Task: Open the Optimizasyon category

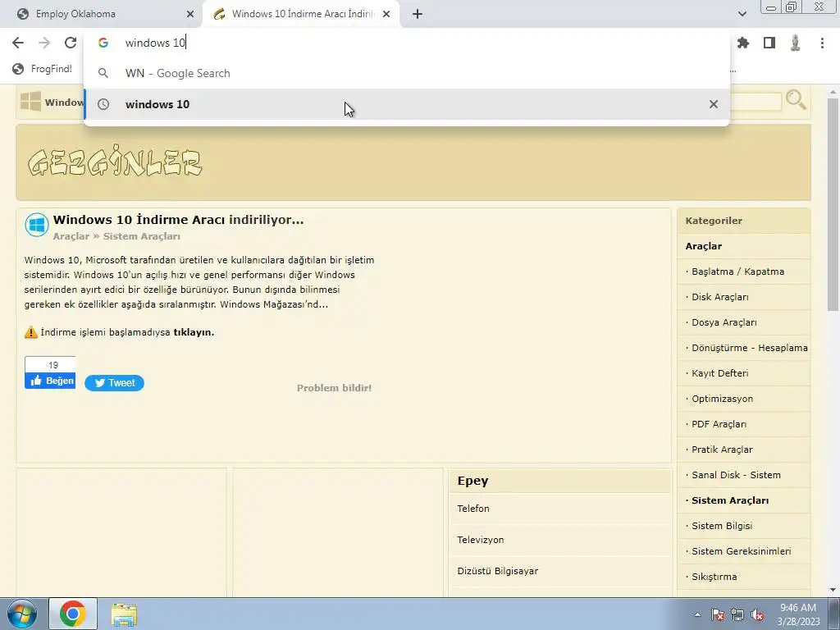Action: (722, 399)
